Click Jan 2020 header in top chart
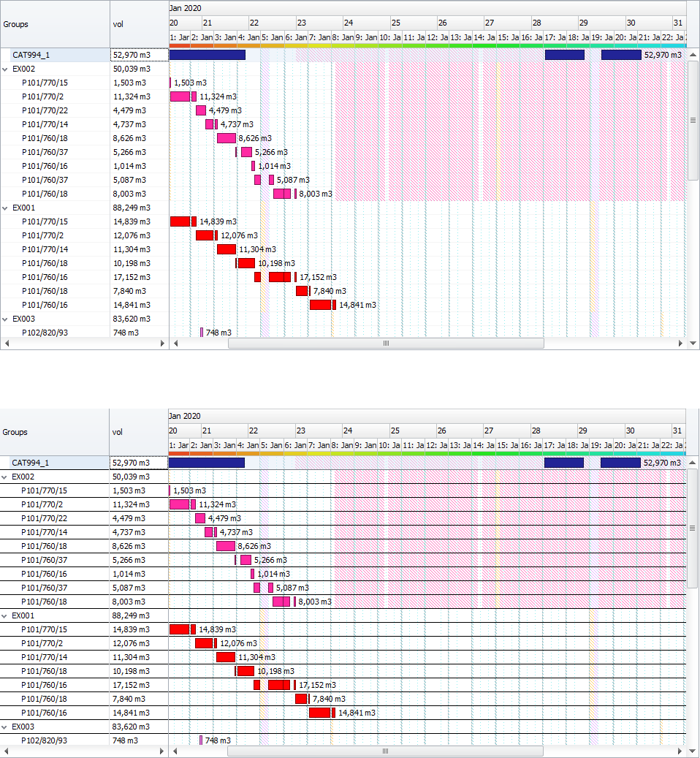700x758 pixels. 427,9
